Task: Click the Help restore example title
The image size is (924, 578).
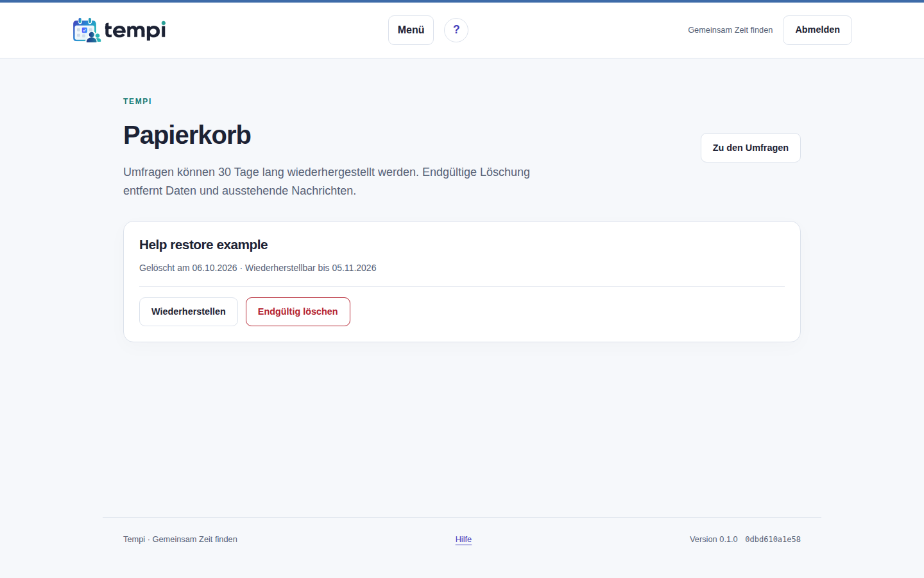Action: (203, 245)
